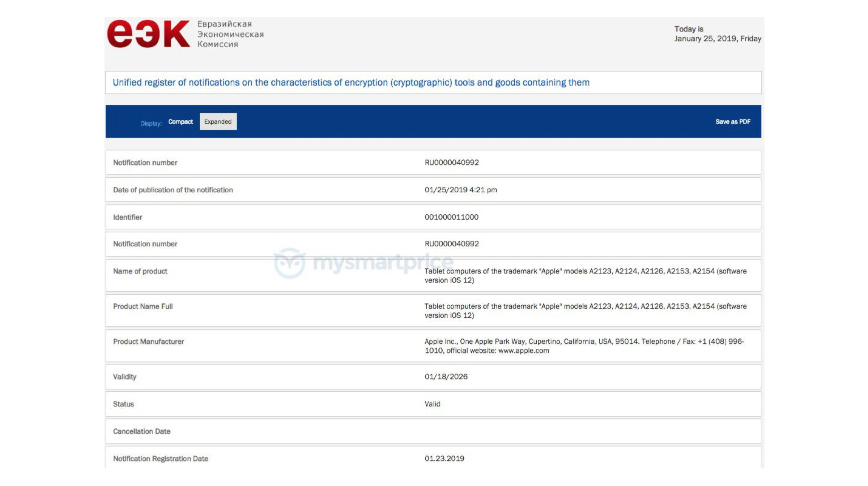Click the Product Name Full description text
868x486 pixels.
coord(585,311)
